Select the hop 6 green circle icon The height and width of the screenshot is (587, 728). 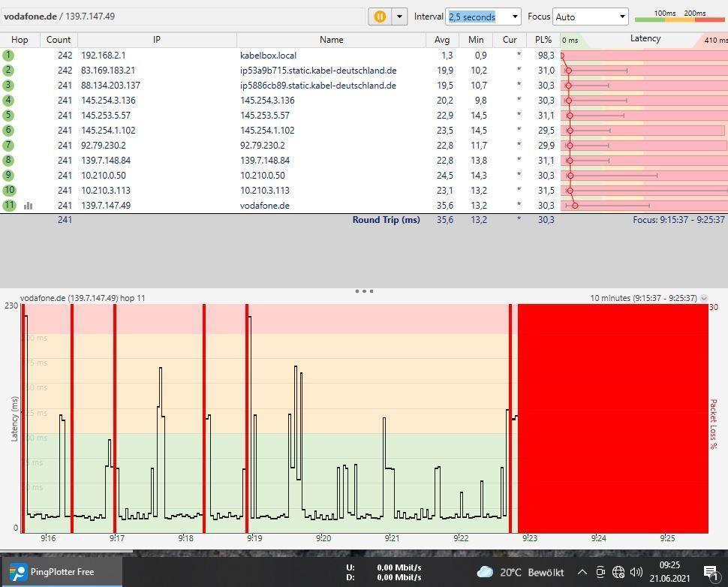pyautogui.click(x=8, y=130)
